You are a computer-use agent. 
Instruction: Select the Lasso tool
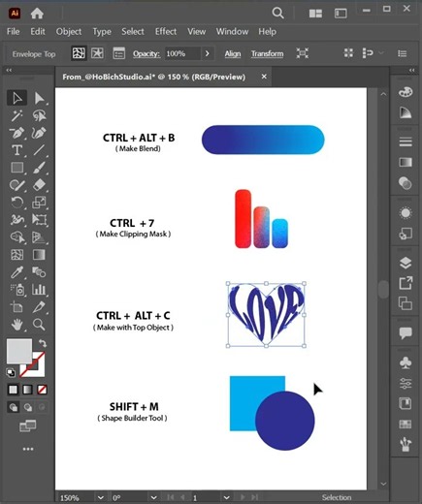39,115
